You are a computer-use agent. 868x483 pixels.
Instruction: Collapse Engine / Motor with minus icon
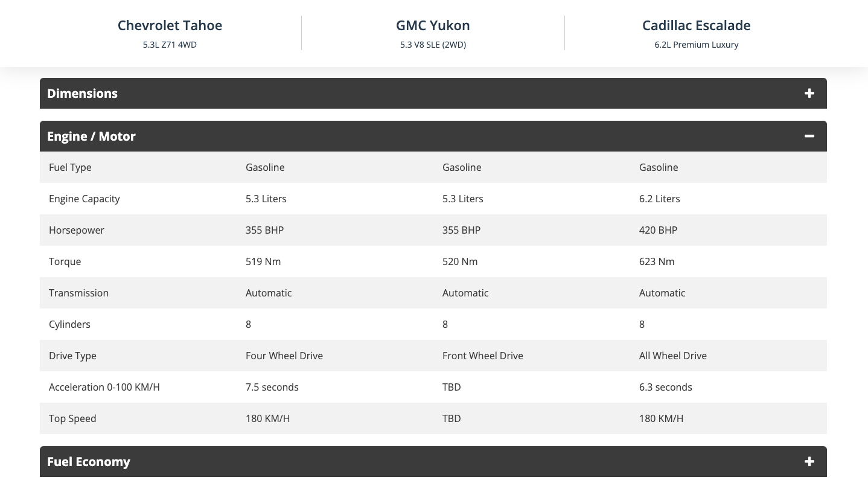(809, 136)
